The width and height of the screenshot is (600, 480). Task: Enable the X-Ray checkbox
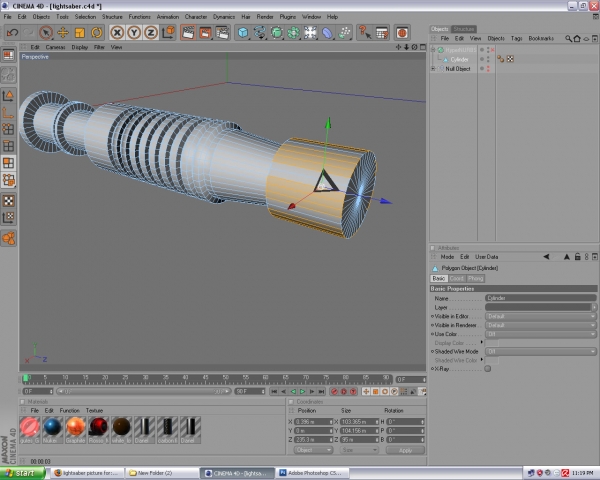(488, 369)
